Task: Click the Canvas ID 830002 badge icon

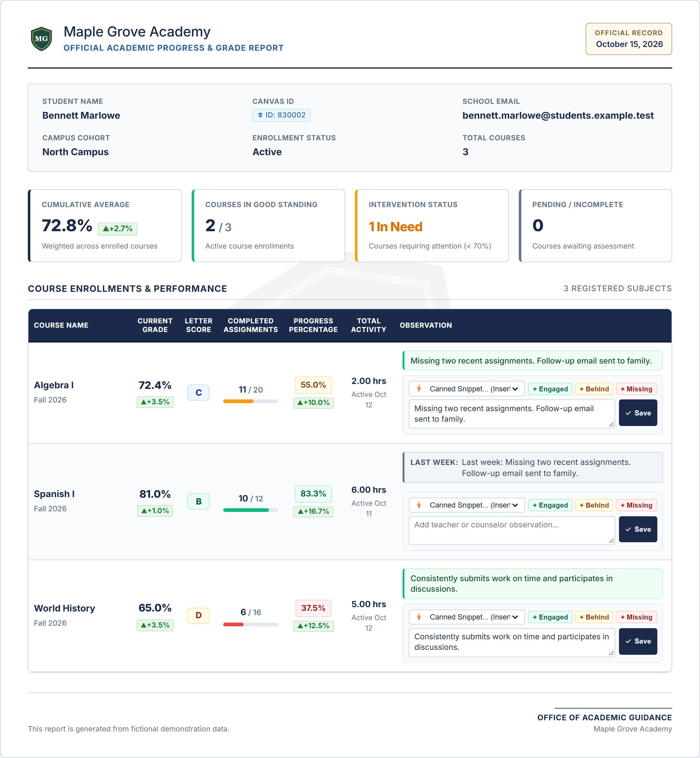Action: pos(260,115)
